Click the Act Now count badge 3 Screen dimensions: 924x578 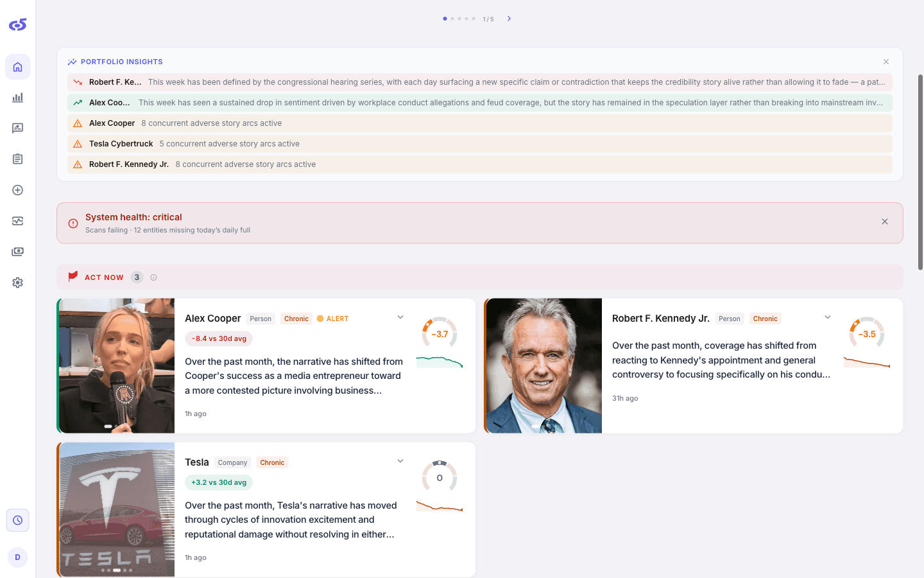pos(137,277)
